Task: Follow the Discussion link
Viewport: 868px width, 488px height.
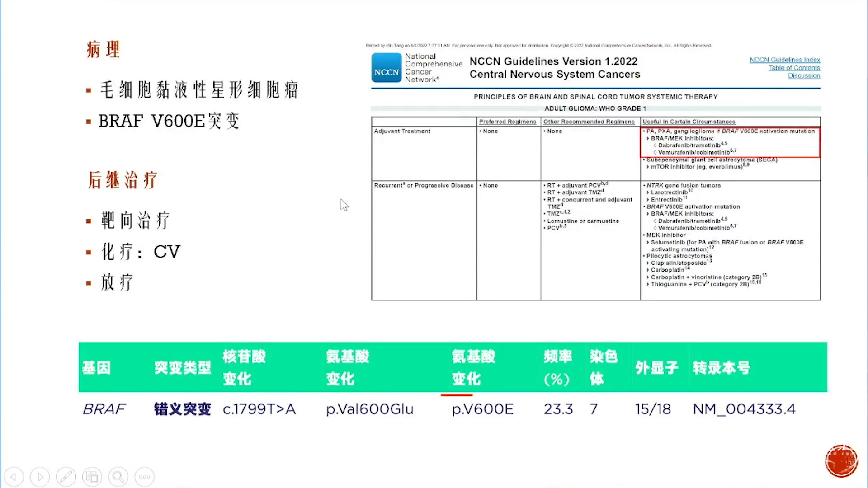Action: [x=804, y=76]
